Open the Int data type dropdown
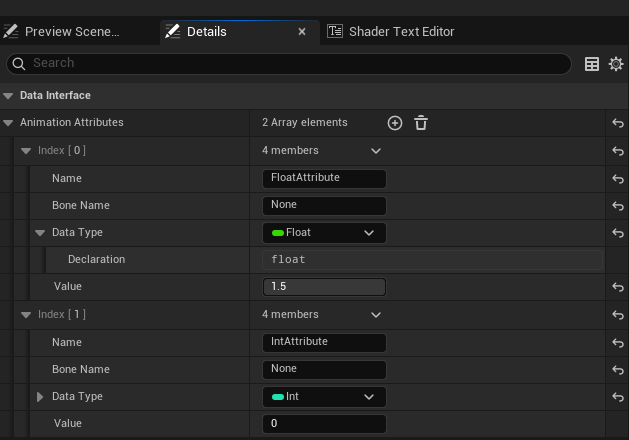The width and height of the screenshot is (629, 440). click(323, 397)
